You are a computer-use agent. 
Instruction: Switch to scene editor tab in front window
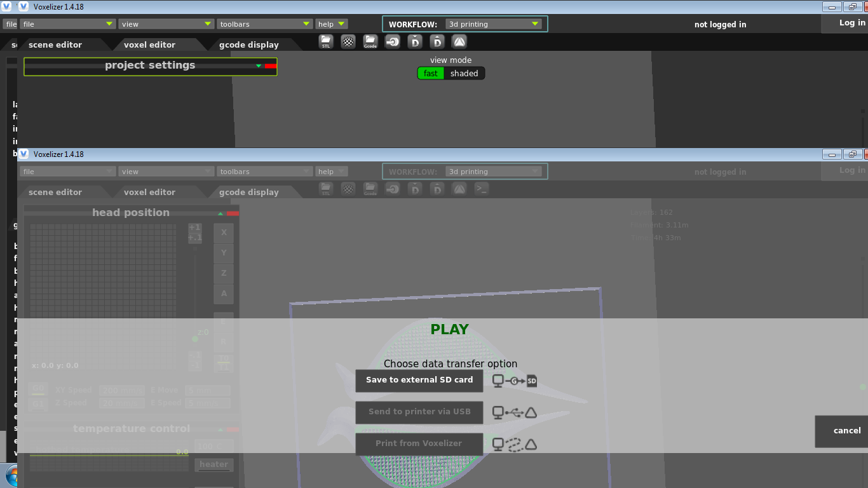click(55, 192)
